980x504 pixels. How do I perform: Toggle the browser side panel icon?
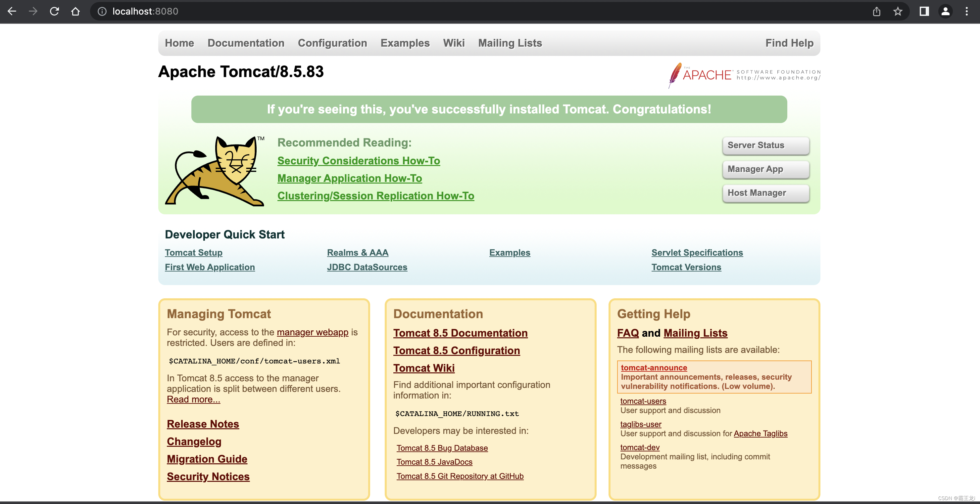click(924, 11)
